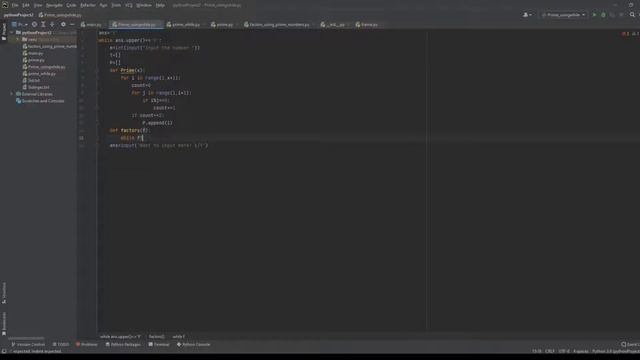Click pythonProject2 breadcrumb in navigation bar
Image resolution: width=640 pixels, height=360 pixels.
18,15
